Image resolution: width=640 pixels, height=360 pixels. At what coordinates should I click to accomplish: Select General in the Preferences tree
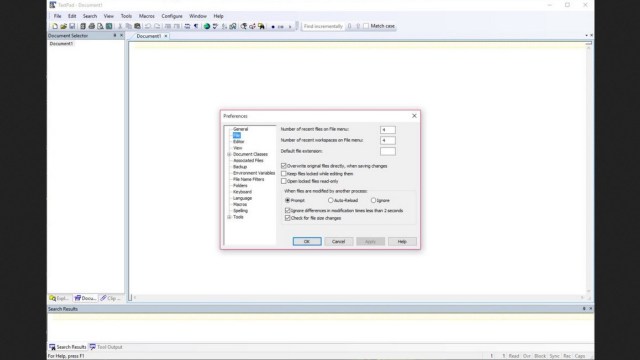240,129
